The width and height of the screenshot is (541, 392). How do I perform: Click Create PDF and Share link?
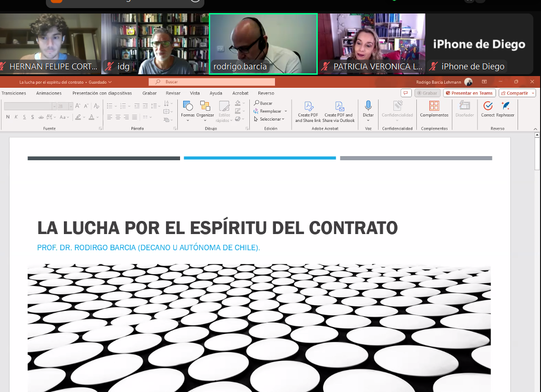point(308,111)
